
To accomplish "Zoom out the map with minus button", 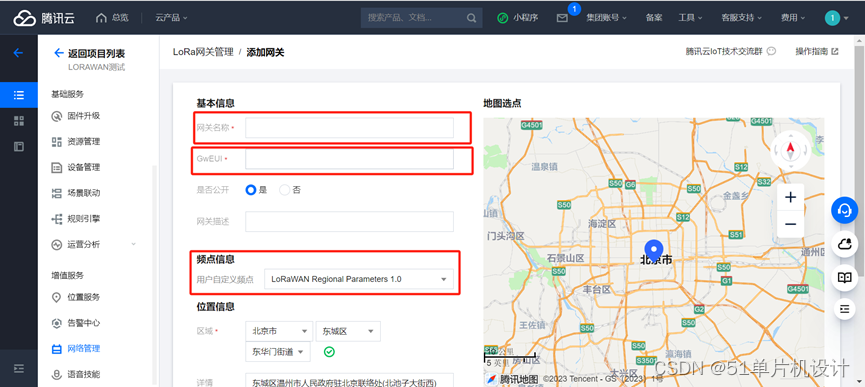I will (791, 224).
